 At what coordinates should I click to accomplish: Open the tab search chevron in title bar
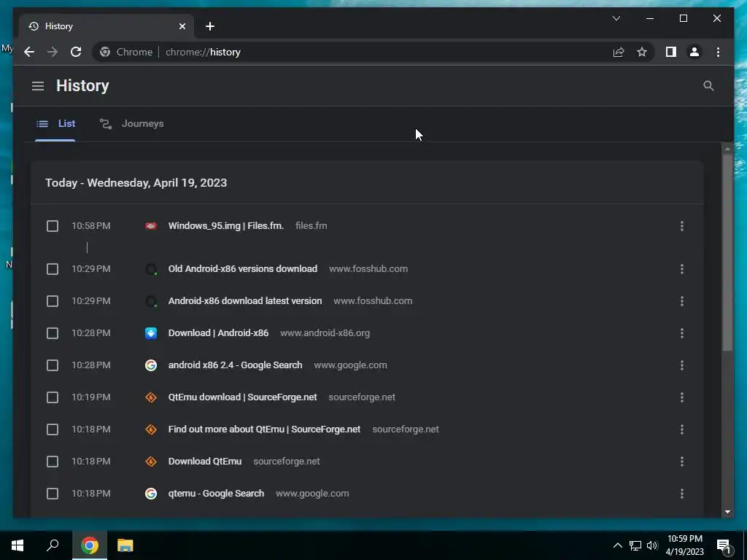pyautogui.click(x=616, y=18)
